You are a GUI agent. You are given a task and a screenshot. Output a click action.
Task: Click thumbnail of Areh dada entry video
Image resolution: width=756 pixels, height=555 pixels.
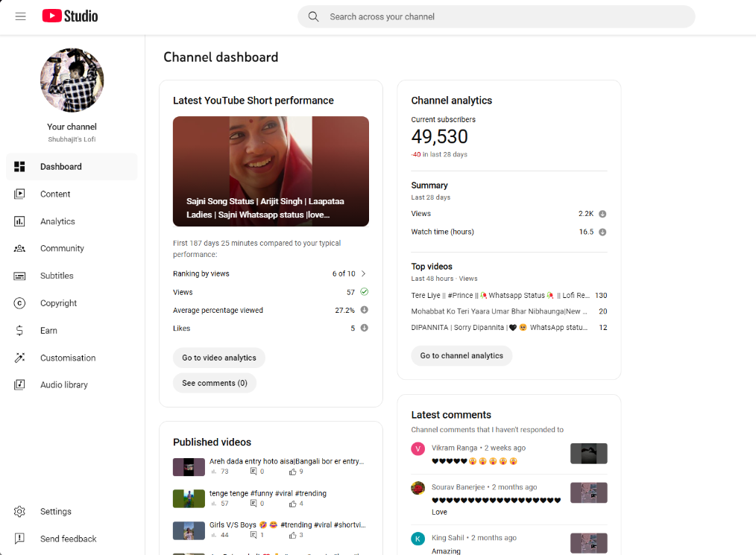point(189,467)
